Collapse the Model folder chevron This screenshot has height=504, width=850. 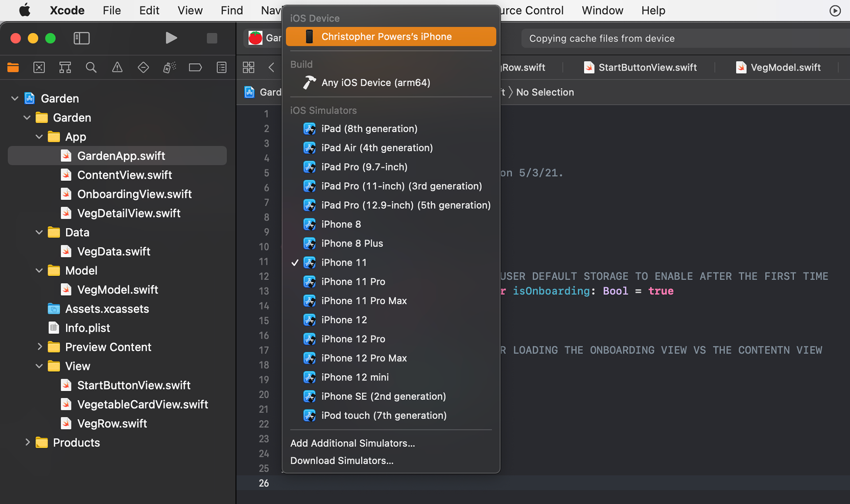39,270
